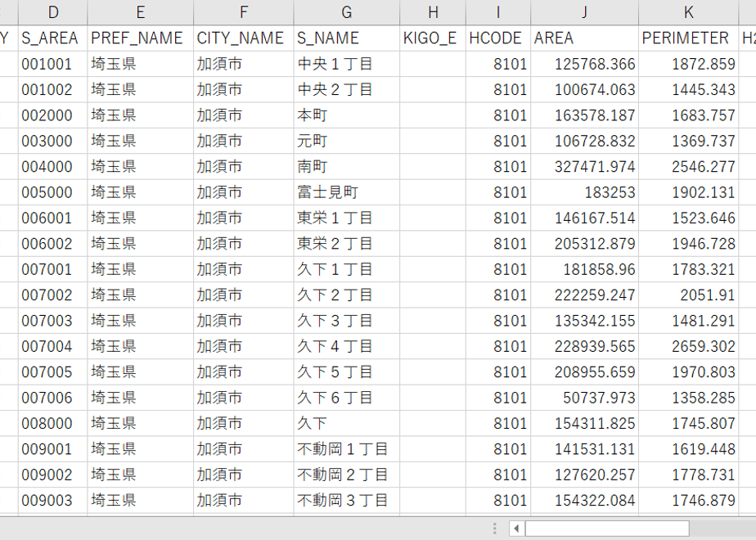This screenshot has width=756, height=540.
Task: Select perimeter cell 2051.91
Action: pyautogui.click(x=688, y=295)
